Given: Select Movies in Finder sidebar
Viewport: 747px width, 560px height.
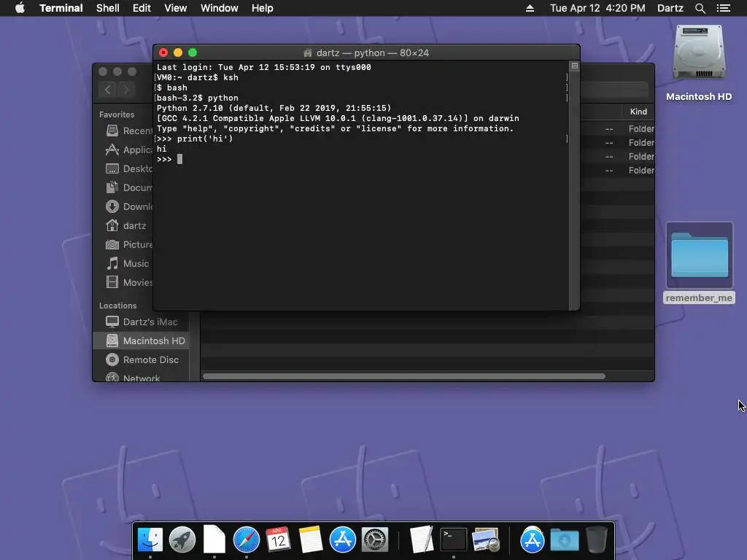Looking at the screenshot, I should coord(128,282).
